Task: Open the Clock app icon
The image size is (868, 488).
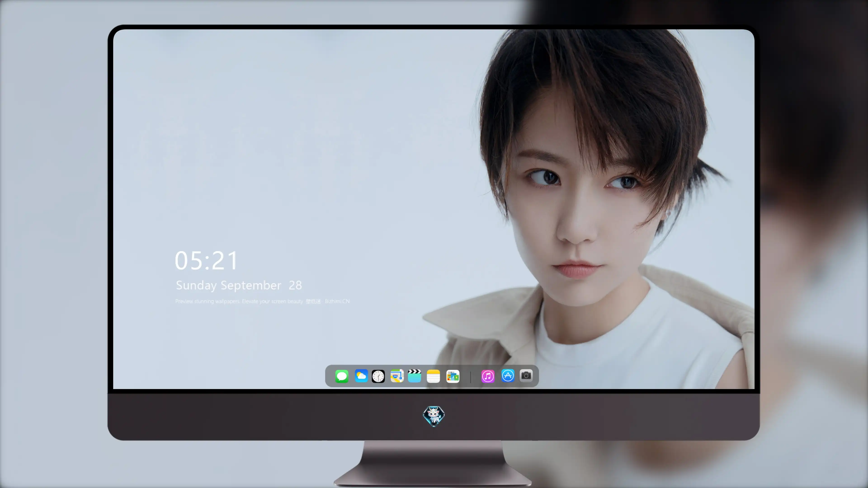Action: click(x=378, y=376)
